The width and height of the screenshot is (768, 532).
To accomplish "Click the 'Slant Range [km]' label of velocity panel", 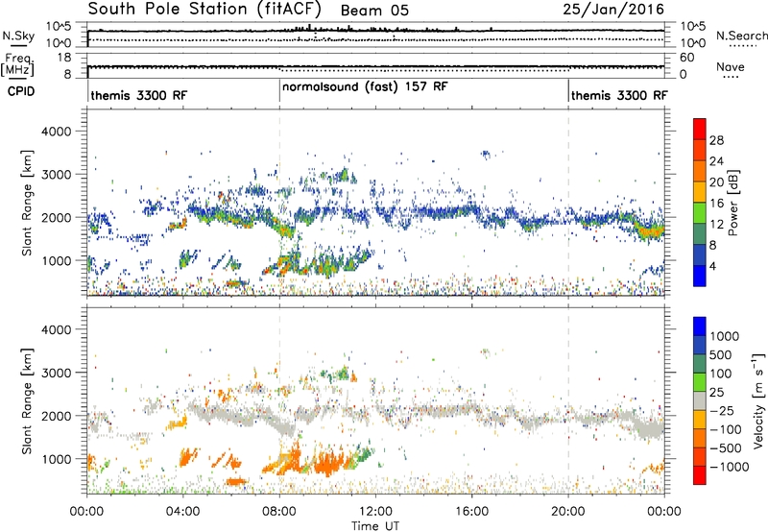I will (27, 400).
